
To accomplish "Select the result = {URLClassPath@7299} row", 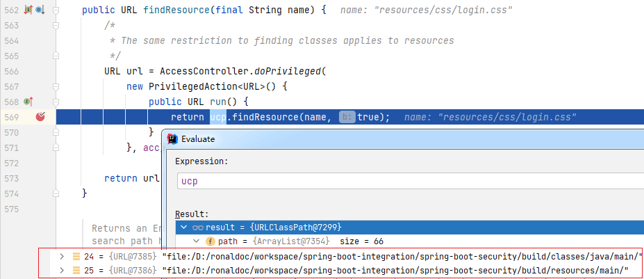I will pos(409,227).
